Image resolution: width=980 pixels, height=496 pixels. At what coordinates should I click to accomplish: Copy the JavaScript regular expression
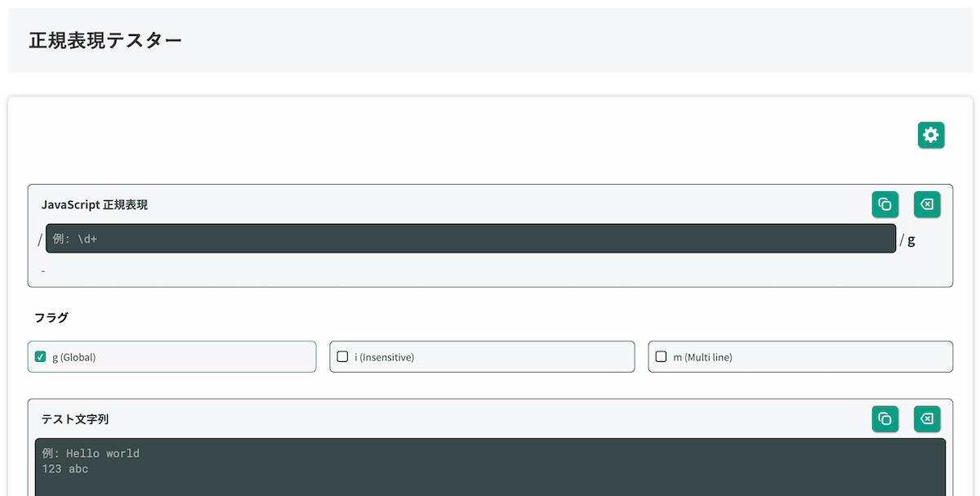click(x=884, y=204)
